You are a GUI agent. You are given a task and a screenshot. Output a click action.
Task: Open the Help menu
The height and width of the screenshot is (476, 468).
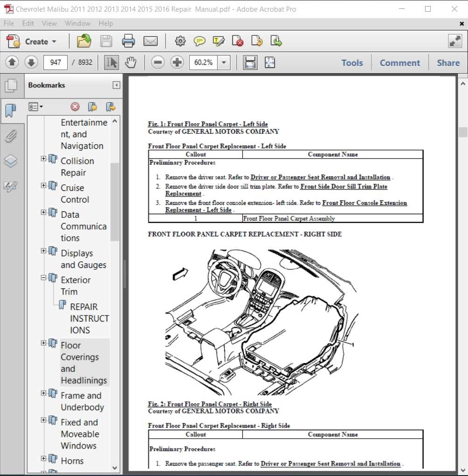tap(105, 23)
